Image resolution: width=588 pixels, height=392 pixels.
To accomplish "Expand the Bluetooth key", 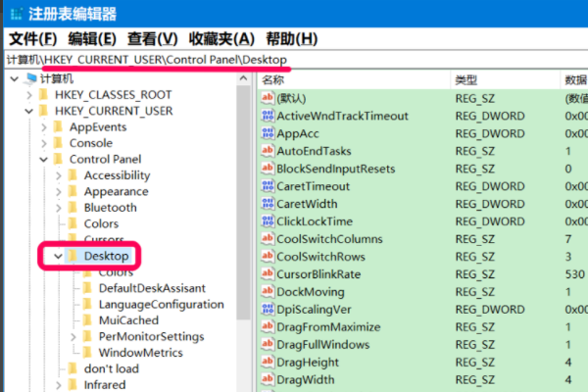I will 59,208.
